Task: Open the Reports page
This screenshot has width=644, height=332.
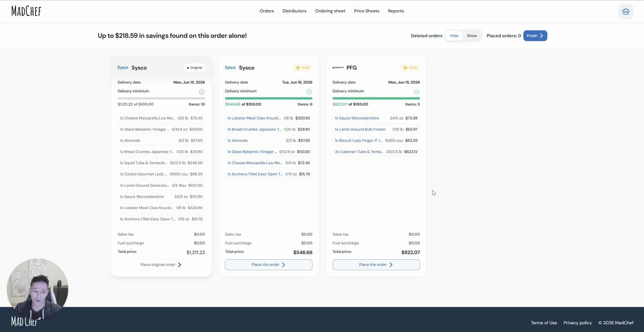Action: point(396,11)
